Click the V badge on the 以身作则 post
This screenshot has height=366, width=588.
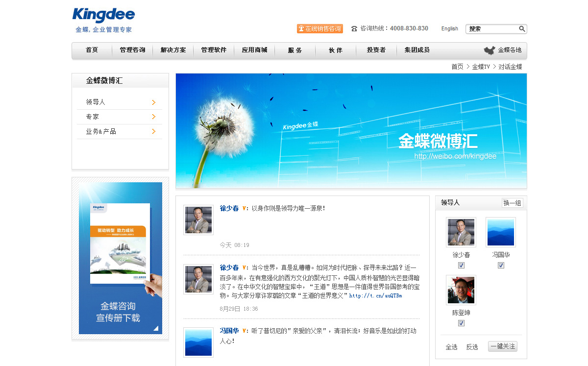(x=245, y=208)
